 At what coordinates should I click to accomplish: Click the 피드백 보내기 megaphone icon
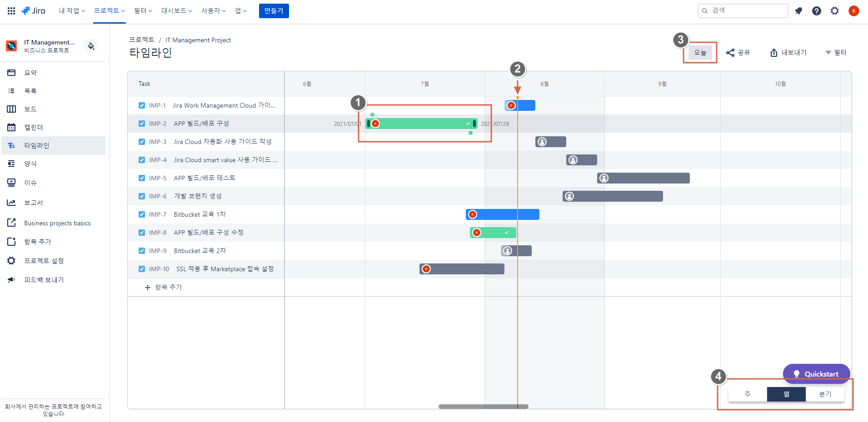(11, 280)
